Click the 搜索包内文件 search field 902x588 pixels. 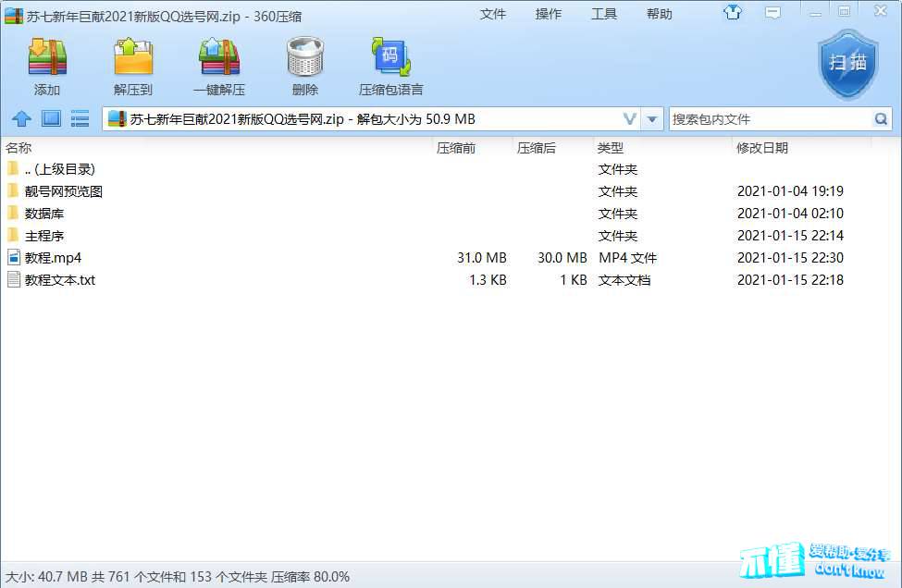click(x=768, y=119)
